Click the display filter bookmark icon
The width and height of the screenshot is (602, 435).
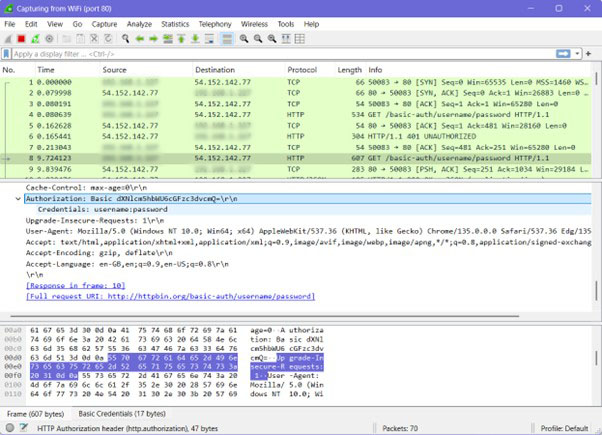[x=7, y=54]
